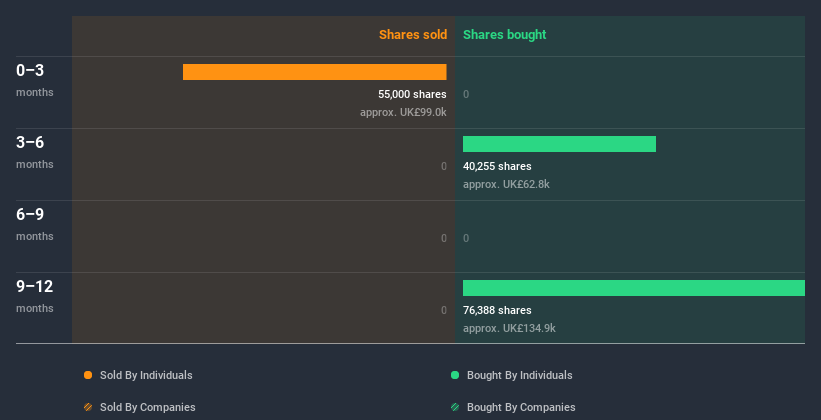This screenshot has height=420, width=821.
Task: Click the Shares bought column header
Action: (505, 35)
